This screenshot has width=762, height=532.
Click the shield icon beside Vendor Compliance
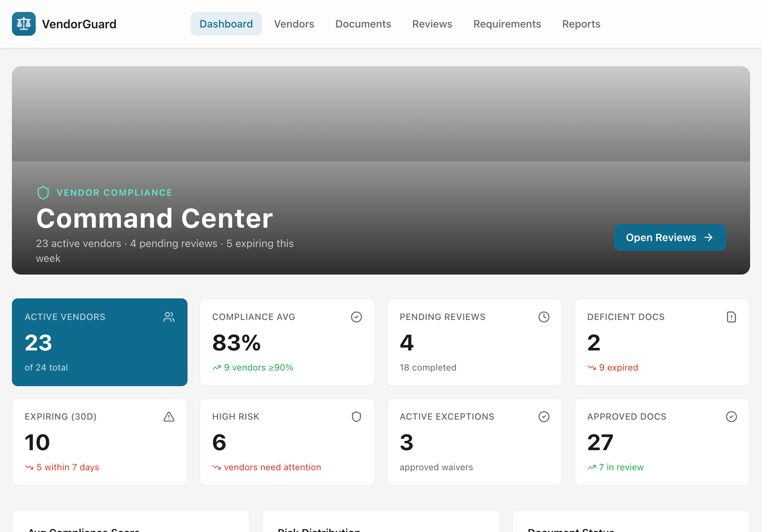(43, 193)
